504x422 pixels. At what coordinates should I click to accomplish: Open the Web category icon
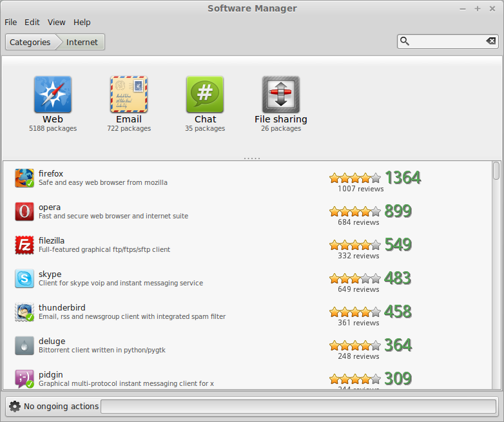(x=53, y=95)
